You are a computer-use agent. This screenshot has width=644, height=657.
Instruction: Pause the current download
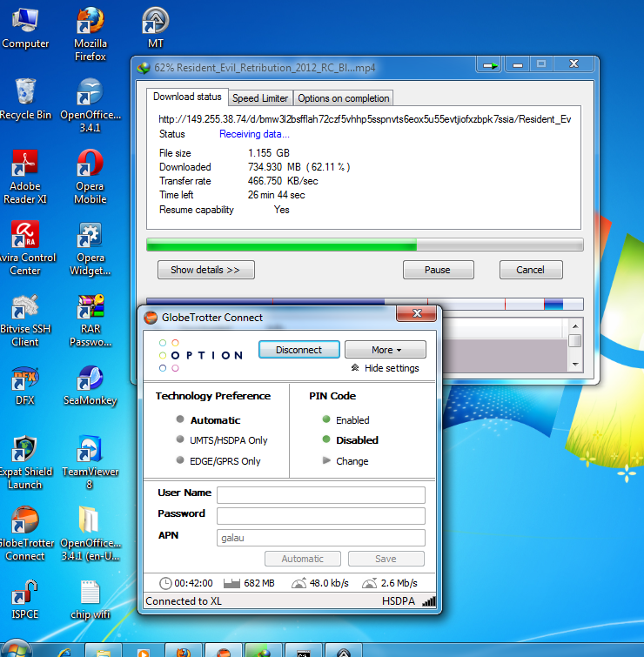point(438,270)
